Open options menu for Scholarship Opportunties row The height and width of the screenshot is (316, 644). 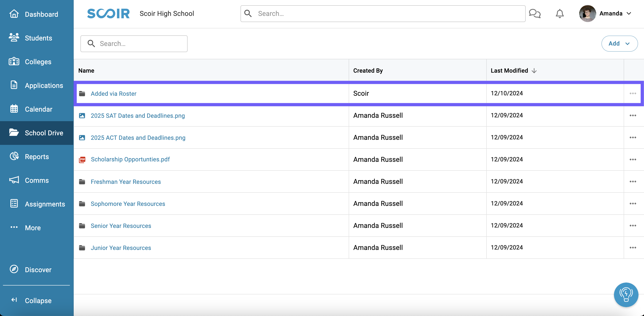633,159
